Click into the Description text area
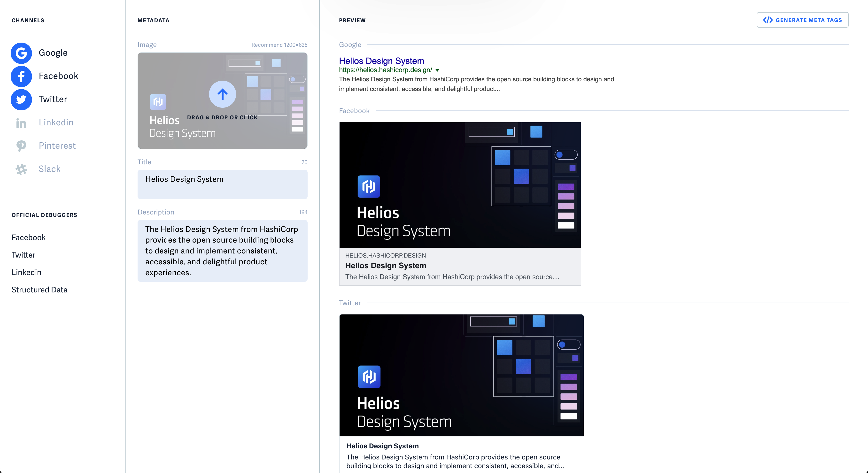Viewport: 868px width, 473px height. (222, 251)
